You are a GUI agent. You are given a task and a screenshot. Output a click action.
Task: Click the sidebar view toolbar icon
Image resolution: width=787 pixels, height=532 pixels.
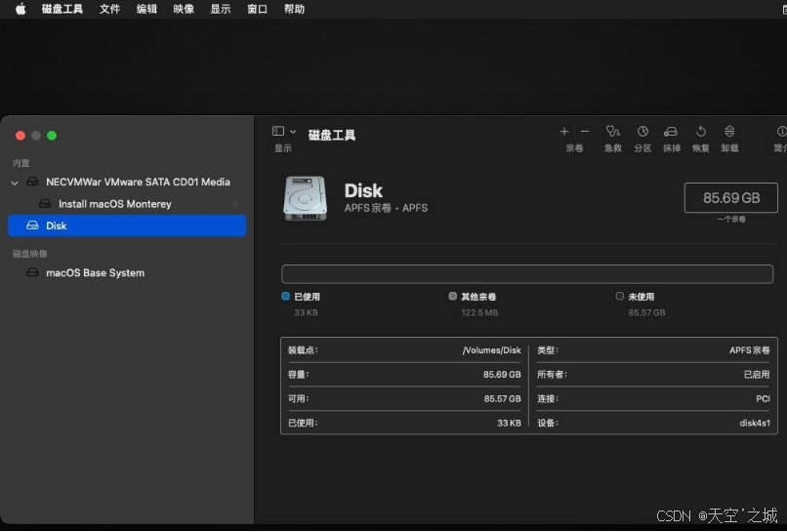[278, 131]
